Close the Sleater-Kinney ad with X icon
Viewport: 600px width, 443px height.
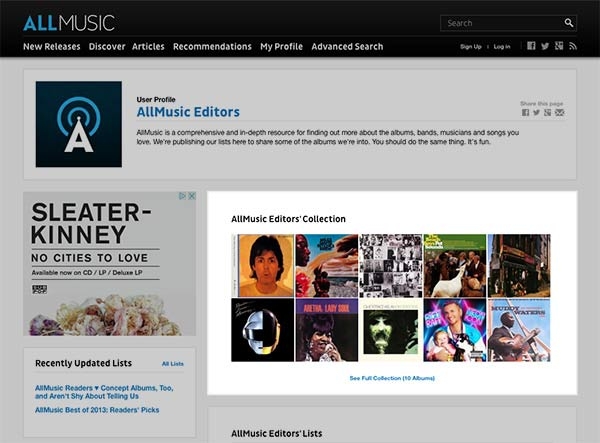tap(192, 196)
